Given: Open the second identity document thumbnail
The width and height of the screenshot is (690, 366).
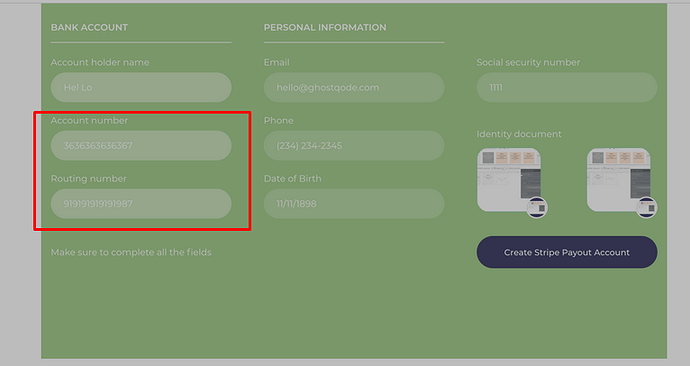Looking at the screenshot, I should click(619, 179).
